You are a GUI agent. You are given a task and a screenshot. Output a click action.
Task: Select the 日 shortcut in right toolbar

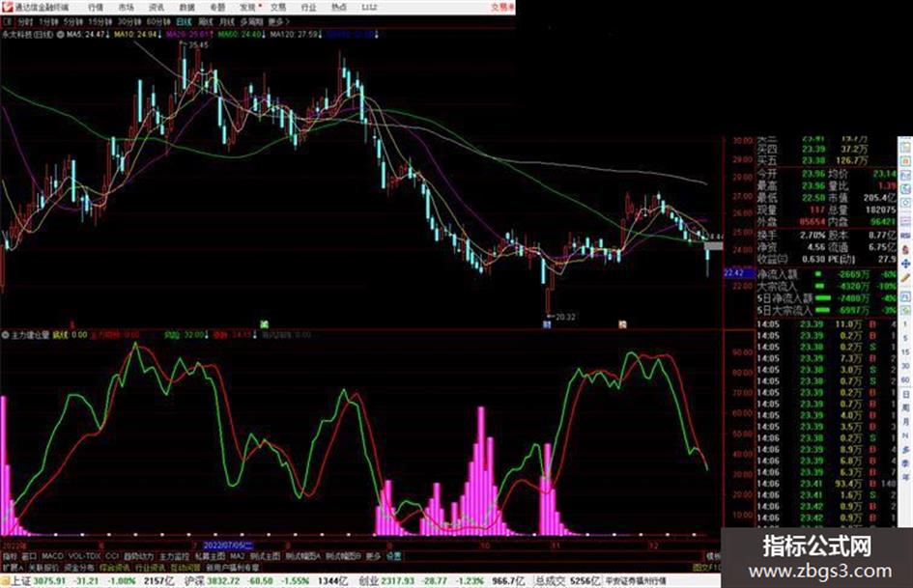[905, 394]
